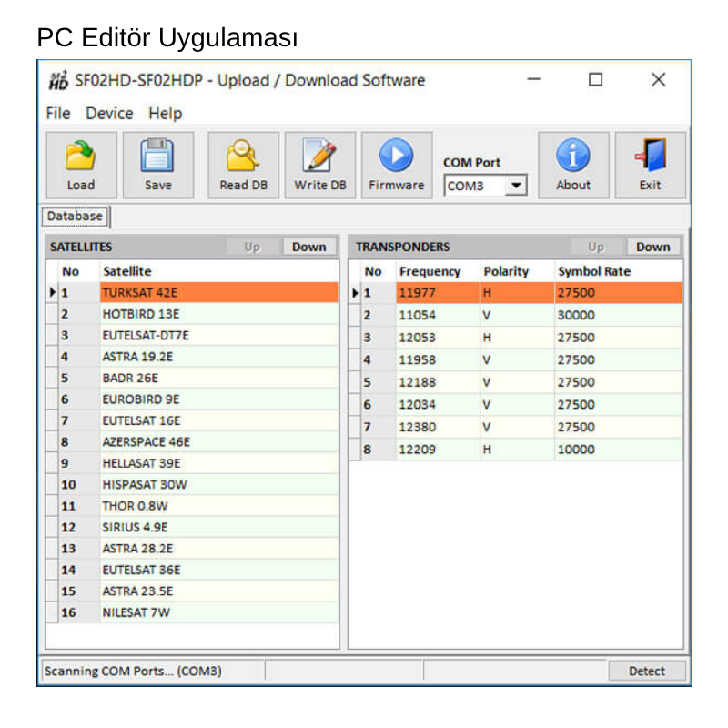This screenshot has width=728, height=728.
Task: Select satellite ASTRA 23.5E
Action: tap(219, 591)
